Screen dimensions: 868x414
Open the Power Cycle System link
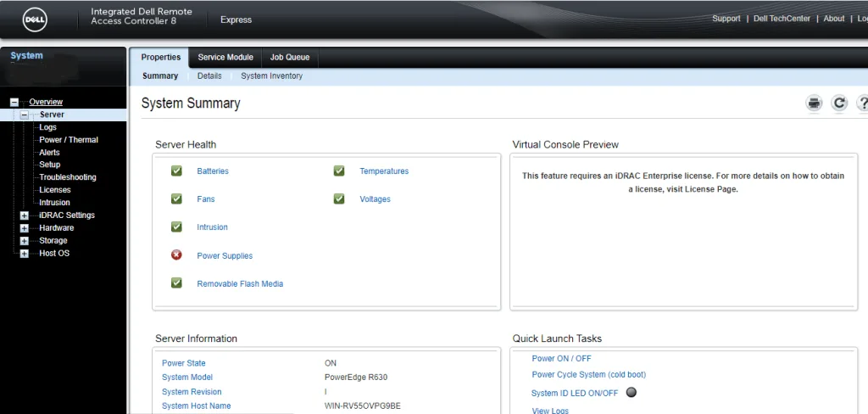click(588, 375)
